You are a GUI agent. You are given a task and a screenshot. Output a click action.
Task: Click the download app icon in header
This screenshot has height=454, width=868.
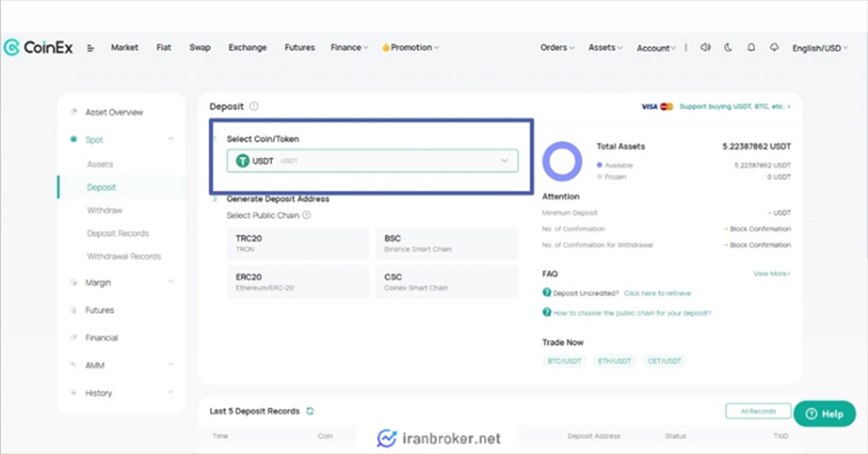773,47
